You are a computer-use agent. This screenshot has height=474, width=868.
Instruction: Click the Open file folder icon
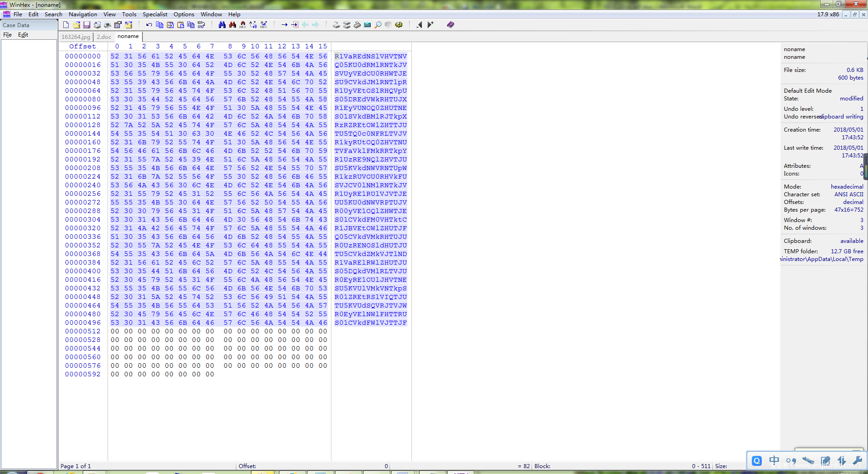click(76, 25)
